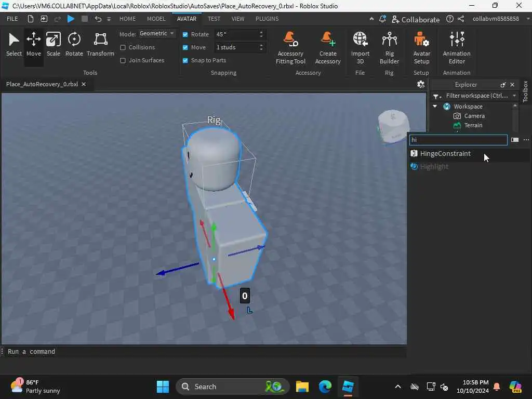The image size is (532, 399).
Task: Toggle expanded view in insert object popup
Action: point(515,140)
